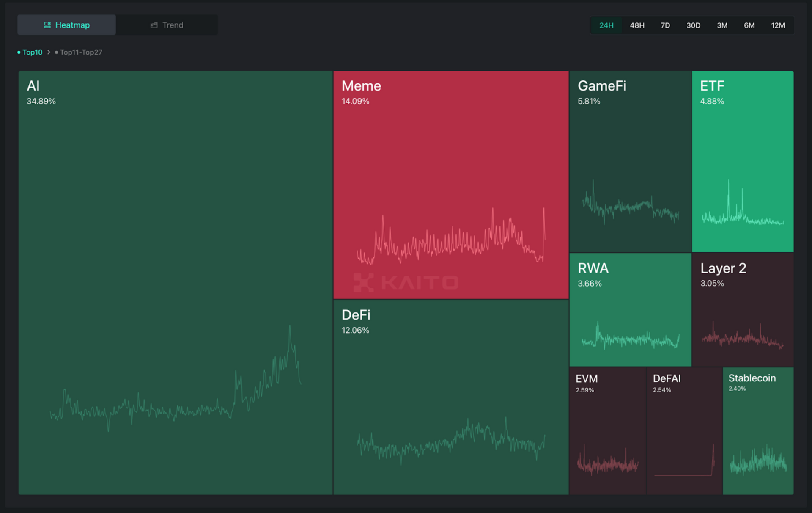Image resolution: width=812 pixels, height=513 pixels.
Task: Go to the Top11-Top27 group
Action: point(79,52)
